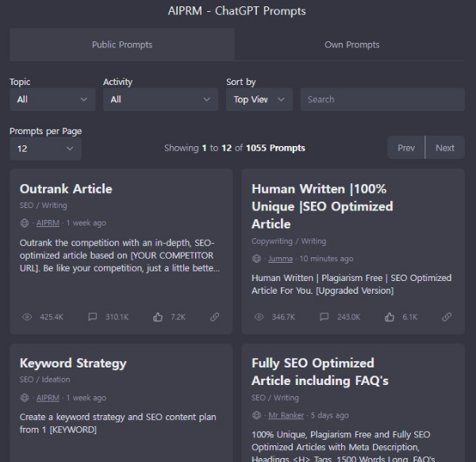Open Mr Ranker author link
Viewport: 476px width, 462px height.
pyautogui.click(x=286, y=415)
